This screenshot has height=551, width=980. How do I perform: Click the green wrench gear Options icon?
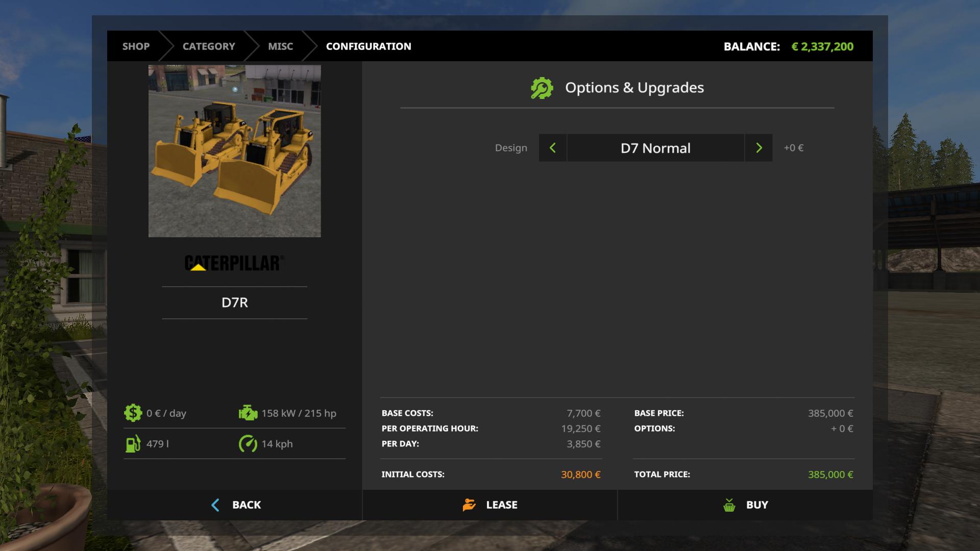click(x=542, y=88)
